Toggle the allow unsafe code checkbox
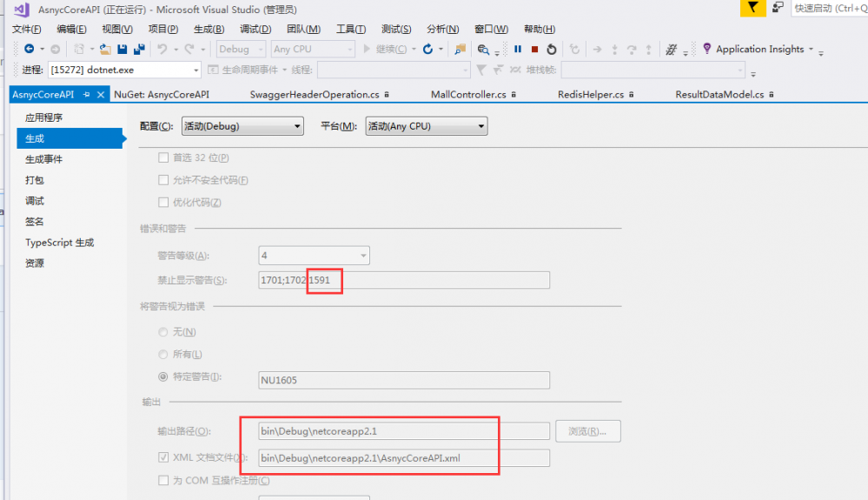Image resolution: width=868 pixels, height=500 pixels. (x=163, y=180)
